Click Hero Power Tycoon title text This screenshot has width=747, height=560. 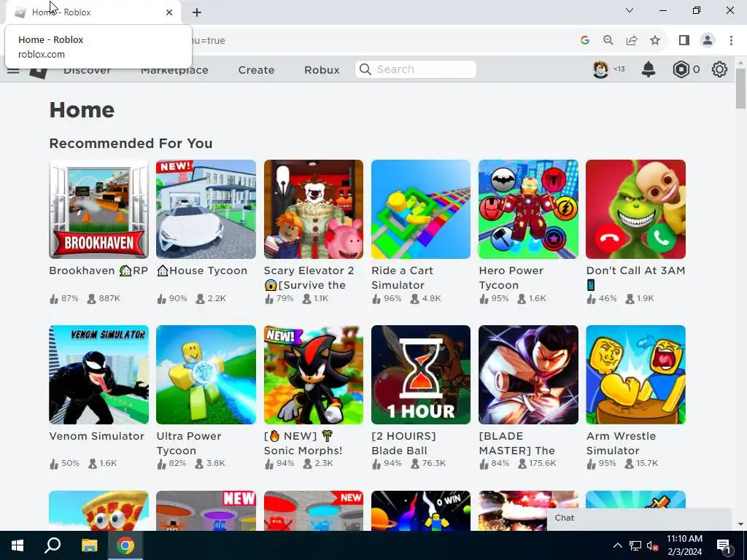click(x=511, y=278)
